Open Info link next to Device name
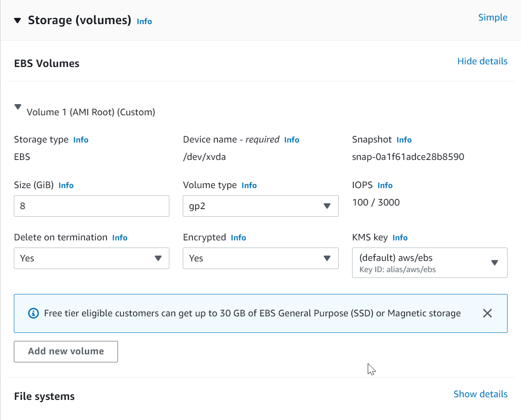The width and height of the screenshot is (521, 420). 292,140
